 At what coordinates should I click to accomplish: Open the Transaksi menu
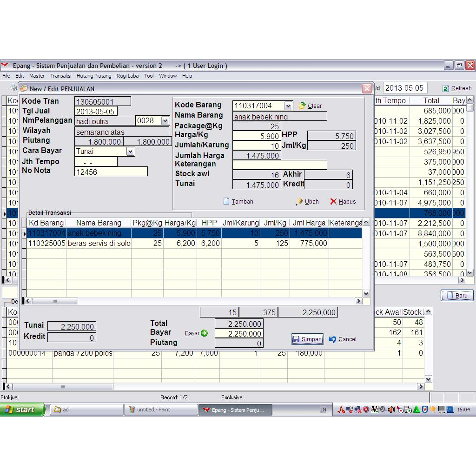pyautogui.click(x=61, y=76)
